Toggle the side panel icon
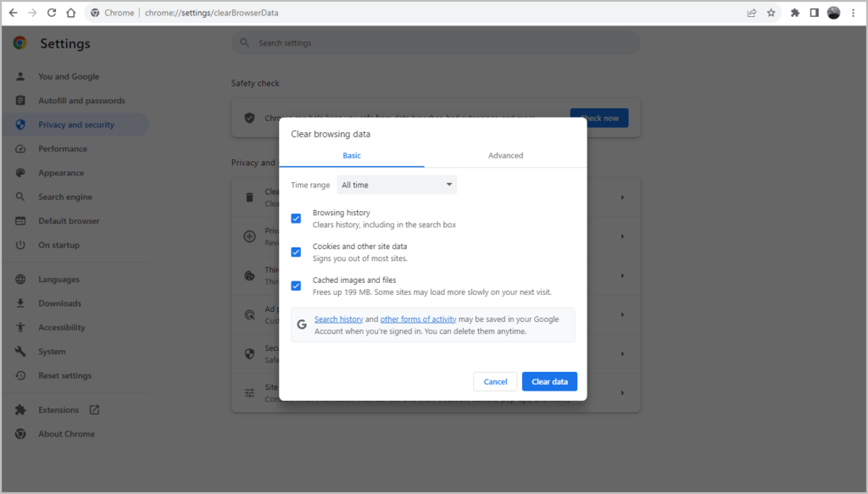868x494 pixels. 815,13
